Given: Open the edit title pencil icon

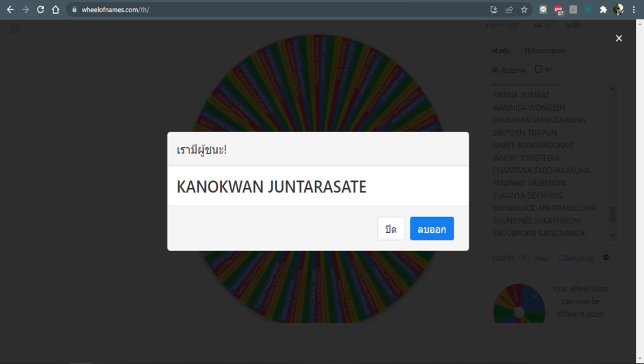Looking at the screenshot, I should point(16,28).
